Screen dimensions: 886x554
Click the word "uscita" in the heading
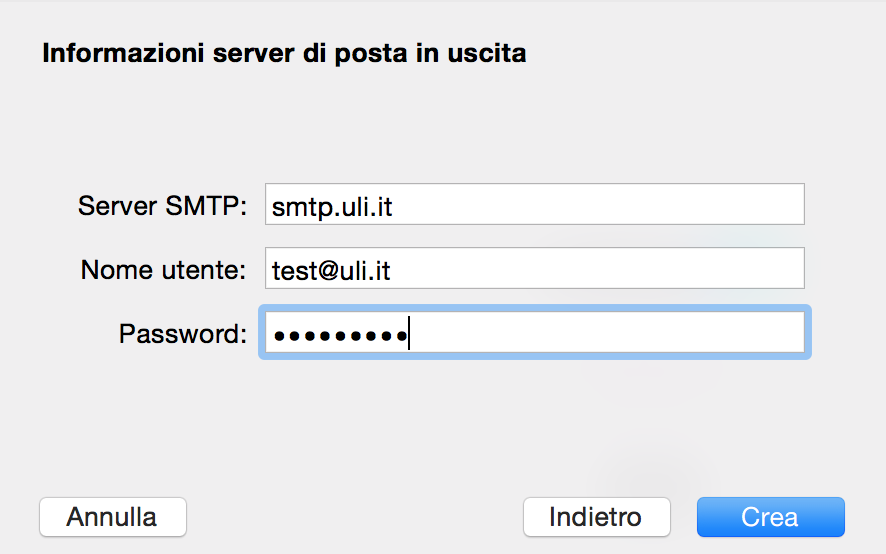[488, 53]
